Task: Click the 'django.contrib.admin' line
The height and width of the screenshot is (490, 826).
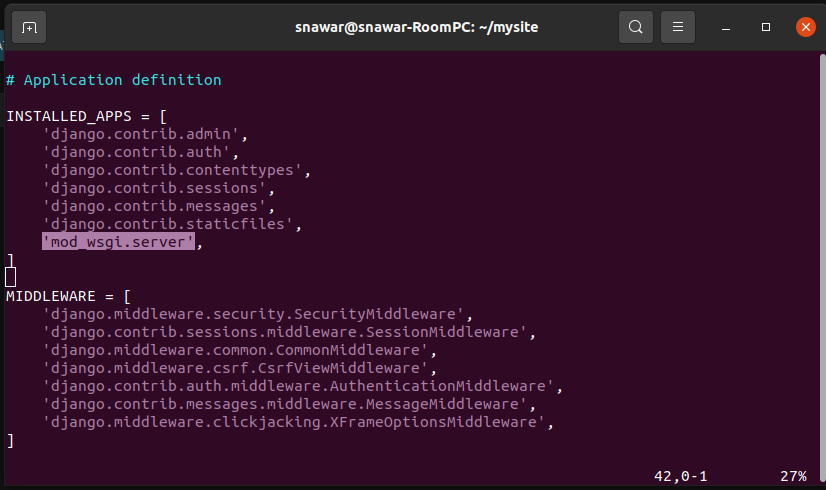Action: 145,134
